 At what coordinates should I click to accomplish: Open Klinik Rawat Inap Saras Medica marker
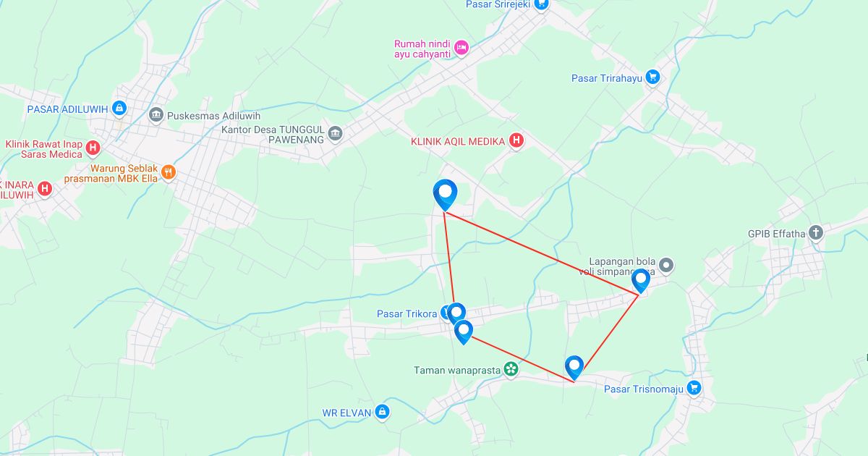(x=93, y=148)
